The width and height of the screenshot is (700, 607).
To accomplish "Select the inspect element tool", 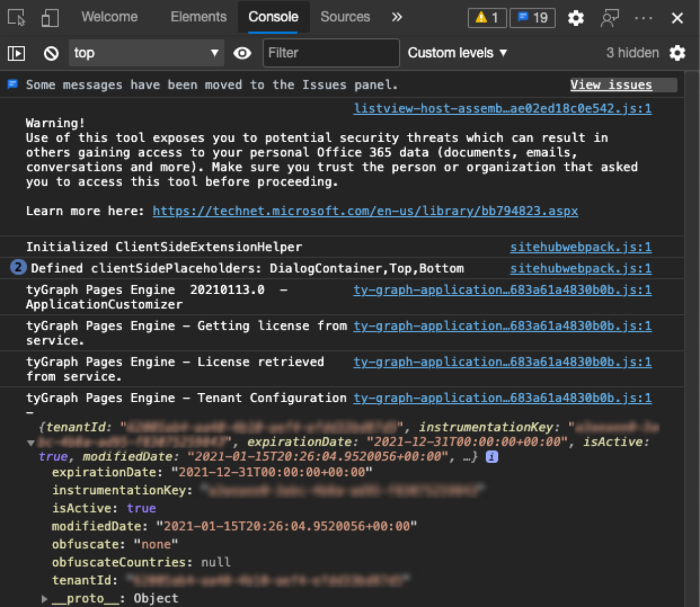I will (x=16, y=17).
